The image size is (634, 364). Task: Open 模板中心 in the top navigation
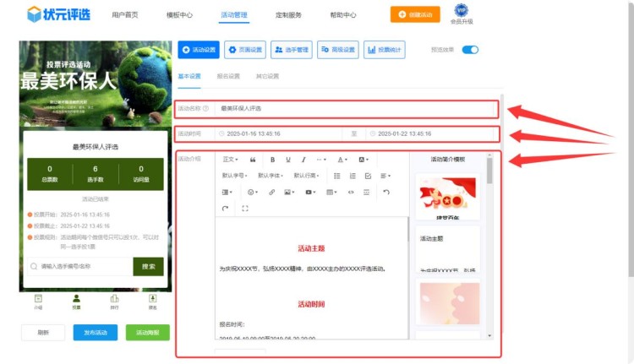(179, 15)
